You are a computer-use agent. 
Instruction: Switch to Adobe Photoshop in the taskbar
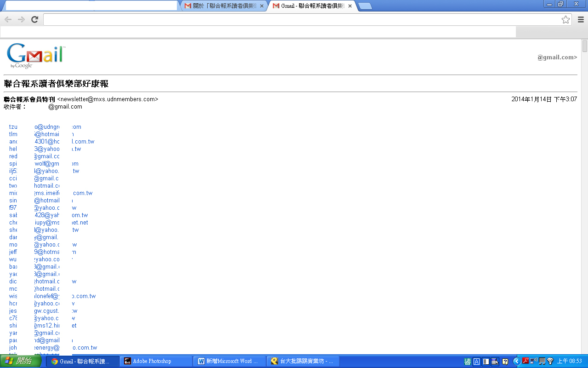click(156, 361)
